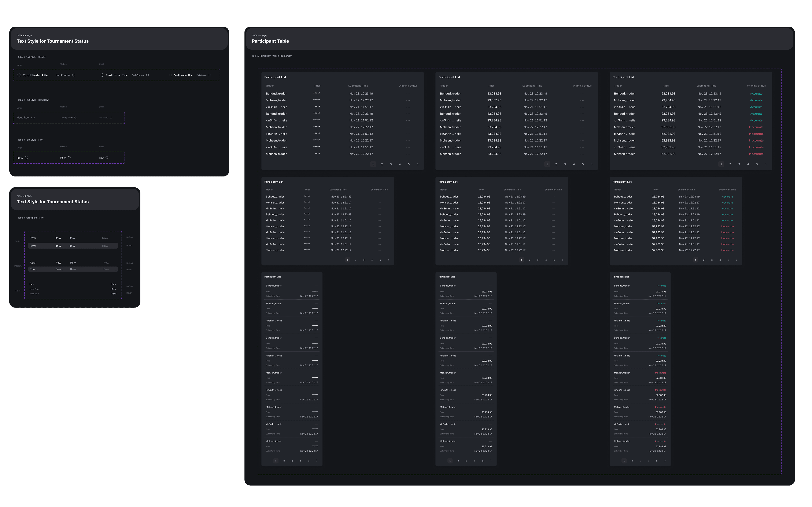Select medium Row icon under Text Style / Row

click(x=69, y=158)
